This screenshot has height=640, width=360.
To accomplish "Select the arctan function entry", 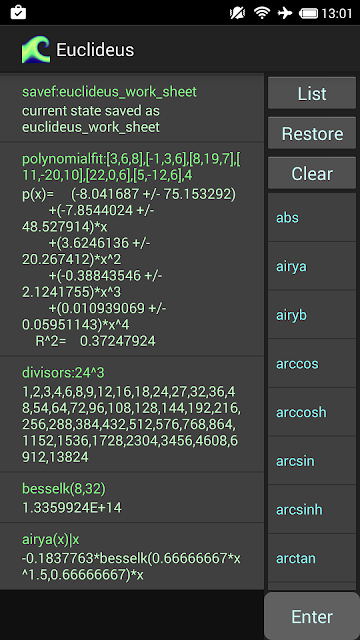I will [312, 558].
